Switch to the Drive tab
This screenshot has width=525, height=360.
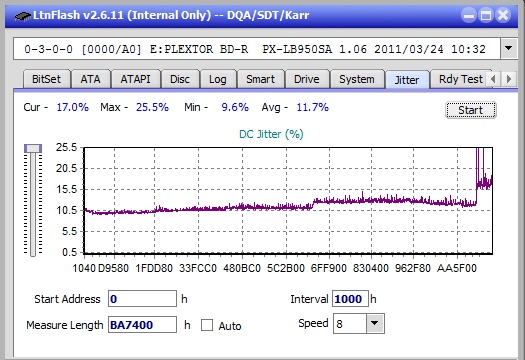pyautogui.click(x=307, y=79)
